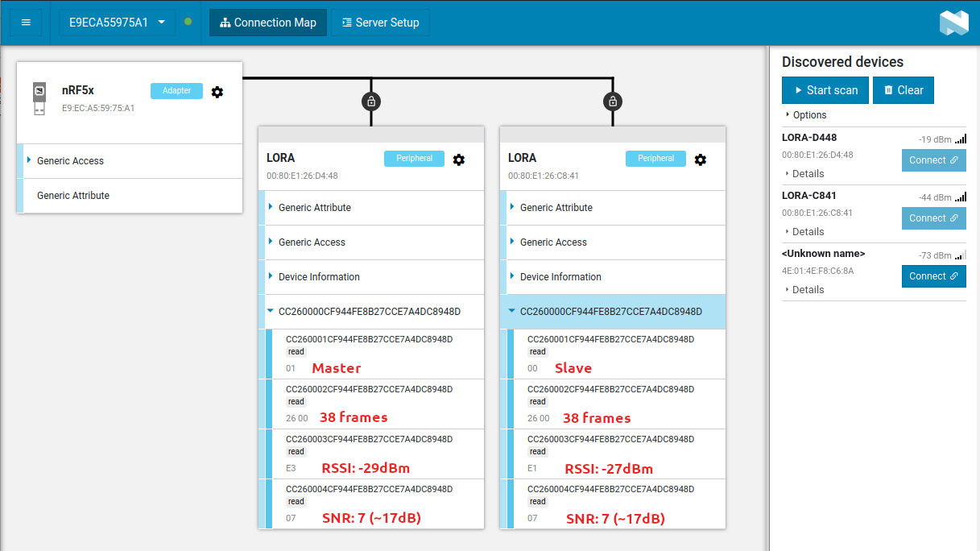Viewport: 980px width, 551px height.
Task: Expand Generic Access under nRF5x adapter
Action: [70, 161]
